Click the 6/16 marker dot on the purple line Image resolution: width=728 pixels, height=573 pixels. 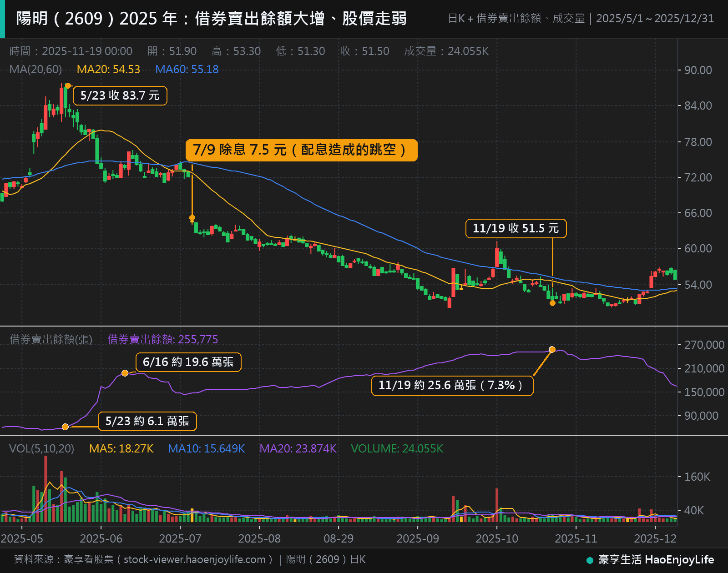point(125,373)
